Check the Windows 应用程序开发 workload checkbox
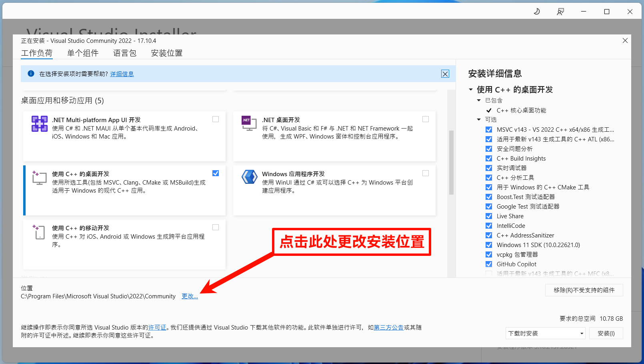 point(426,173)
